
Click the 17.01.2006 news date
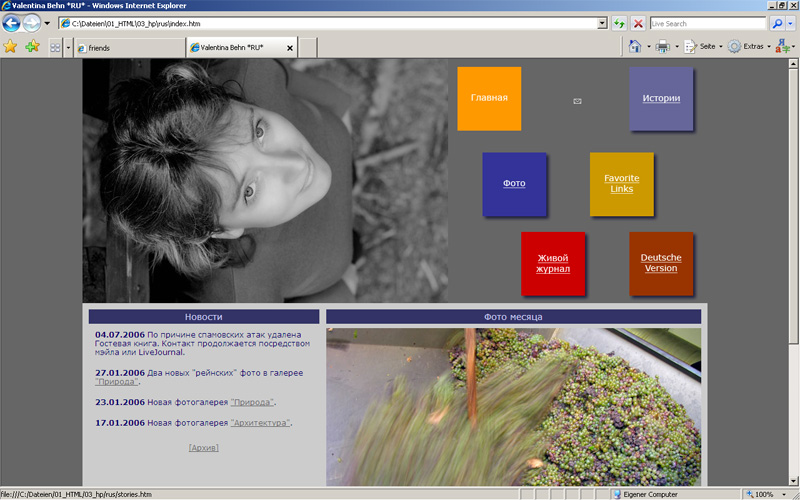[x=120, y=423]
